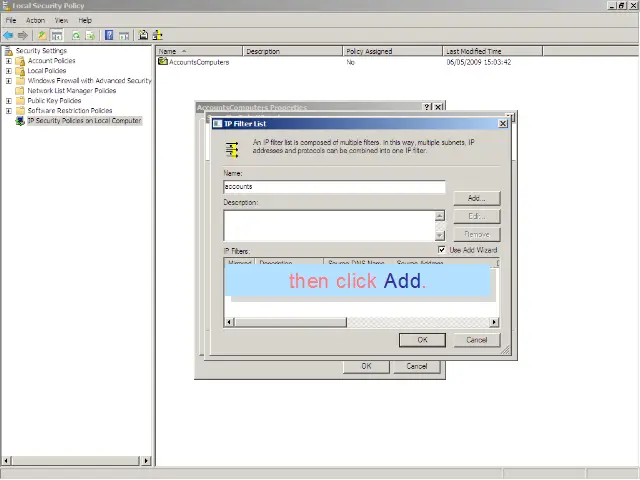The height and width of the screenshot is (480, 640).
Task: Toggle the Use Add Wizard checkbox
Action: click(x=442, y=250)
